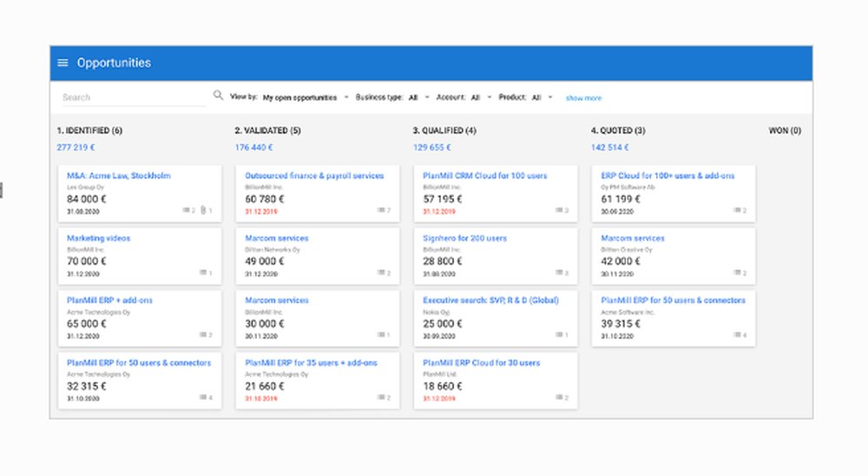Click comments icon on M&A: Acme Law card
This screenshot has height=476, width=868.
pos(187,210)
